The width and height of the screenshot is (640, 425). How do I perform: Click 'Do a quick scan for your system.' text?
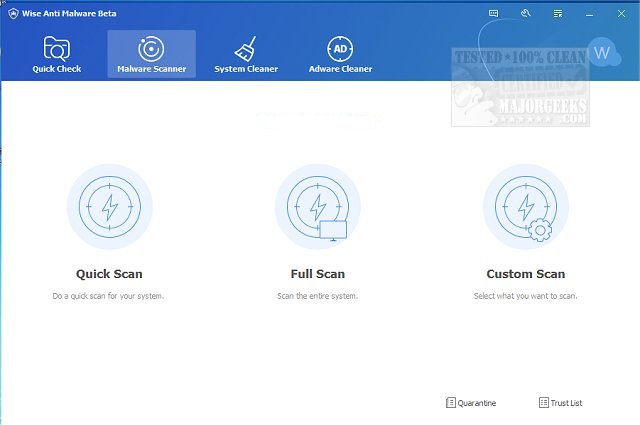point(108,296)
